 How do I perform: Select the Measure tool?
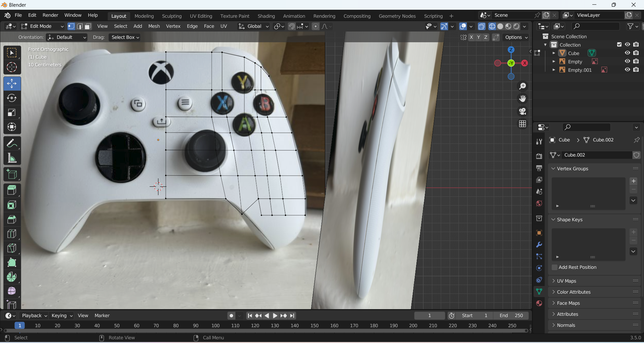pyautogui.click(x=12, y=158)
